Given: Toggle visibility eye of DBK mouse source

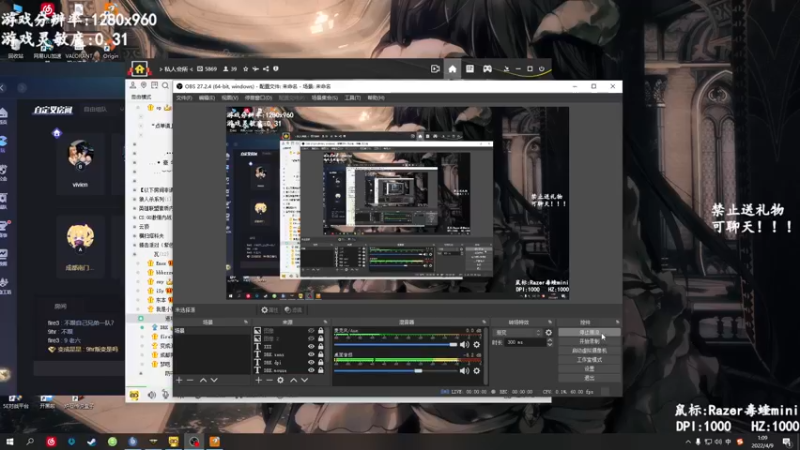Looking at the screenshot, I should (311, 370).
